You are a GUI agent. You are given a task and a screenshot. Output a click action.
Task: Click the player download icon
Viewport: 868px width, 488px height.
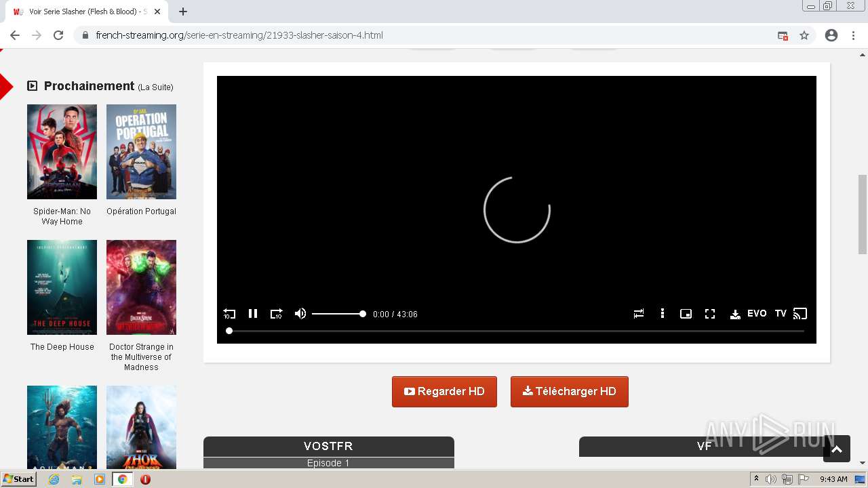click(x=735, y=314)
